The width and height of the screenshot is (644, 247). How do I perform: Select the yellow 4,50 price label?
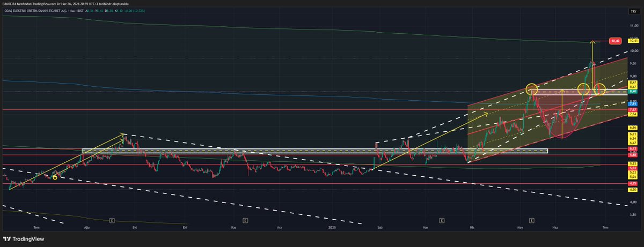(633, 189)
